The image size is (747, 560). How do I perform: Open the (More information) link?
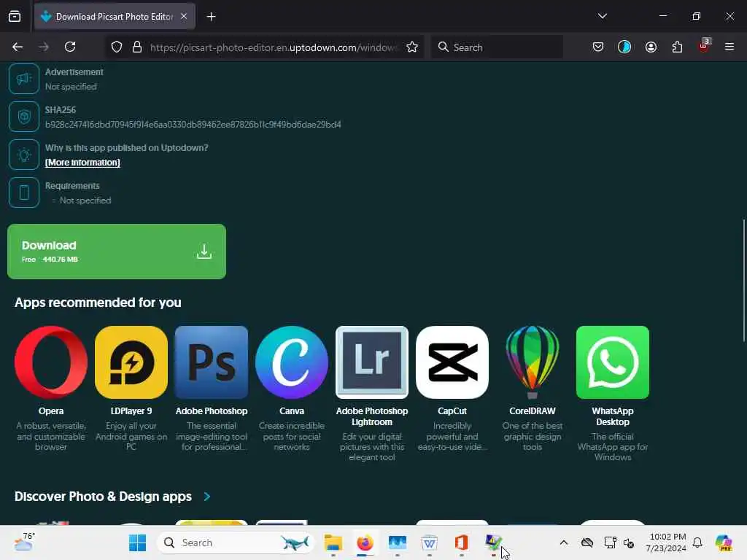coord(82,163)
